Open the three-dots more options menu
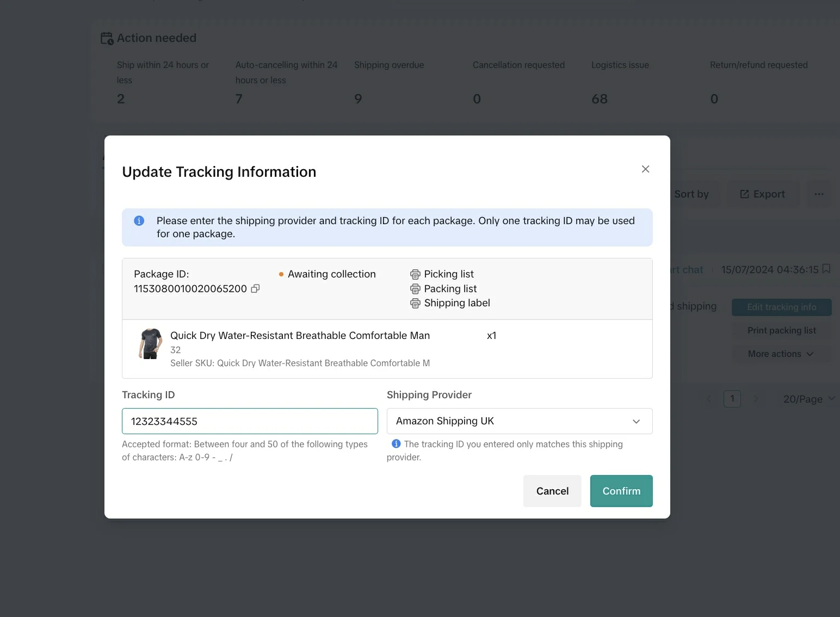 click(x=819, y=194)
